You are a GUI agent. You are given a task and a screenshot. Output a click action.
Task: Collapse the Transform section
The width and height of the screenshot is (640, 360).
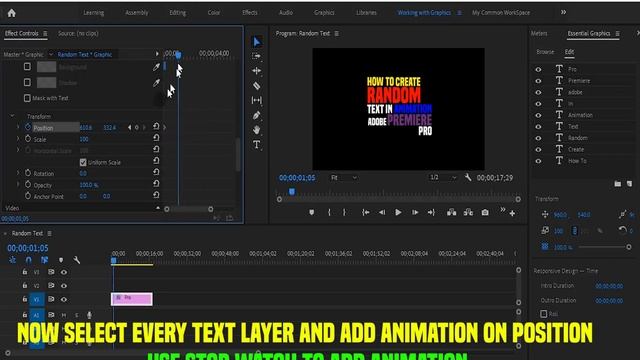12,116
